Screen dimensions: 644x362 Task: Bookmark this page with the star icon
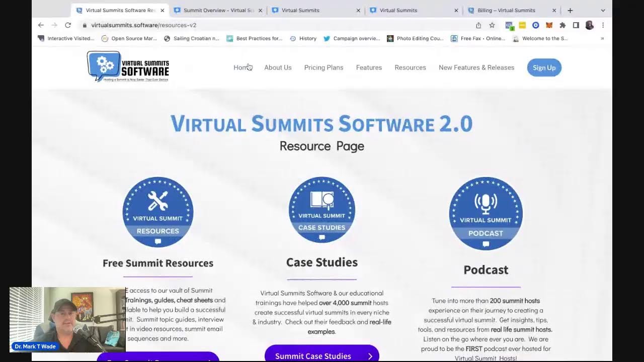[x=492, y=25]
